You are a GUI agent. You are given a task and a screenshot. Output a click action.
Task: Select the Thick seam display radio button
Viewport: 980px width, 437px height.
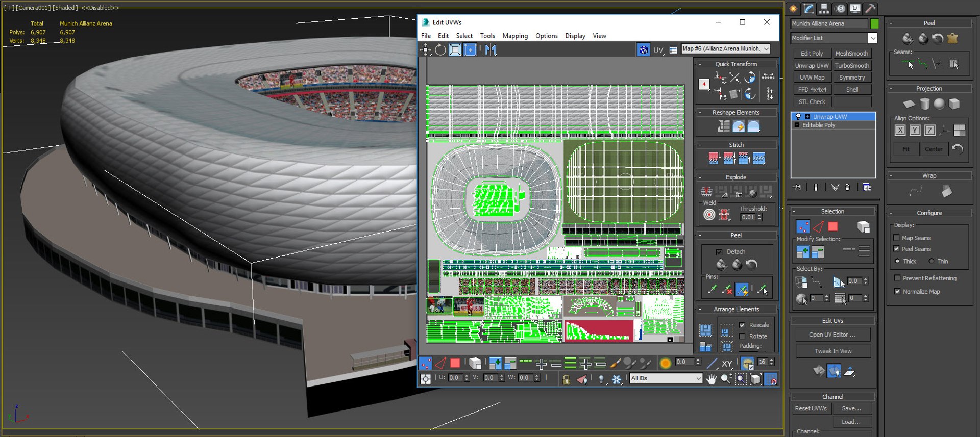click(897, 261)
